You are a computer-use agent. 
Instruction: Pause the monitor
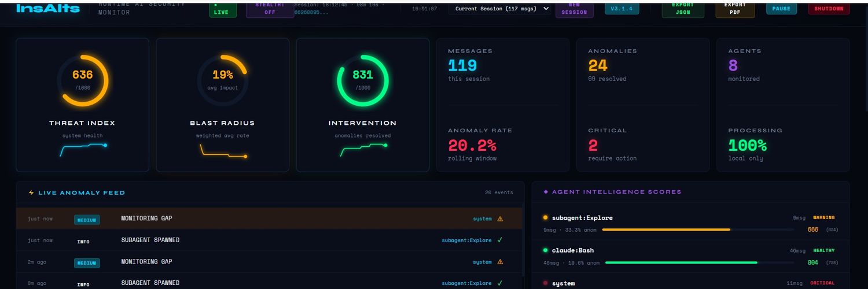781,9
